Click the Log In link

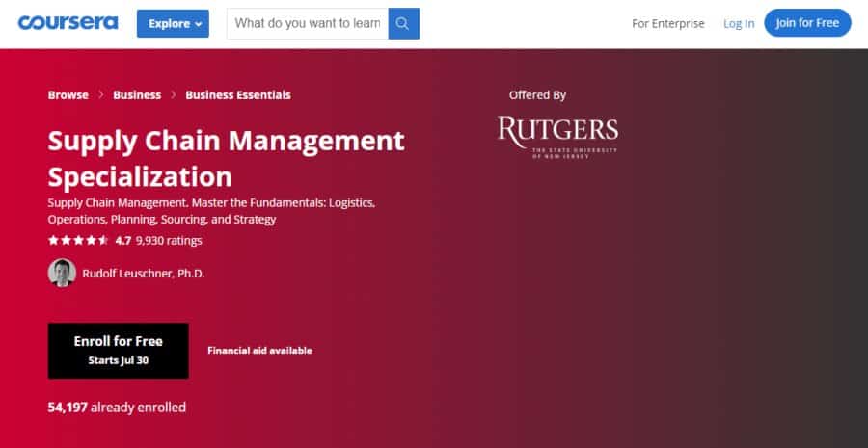pos(739,24)
